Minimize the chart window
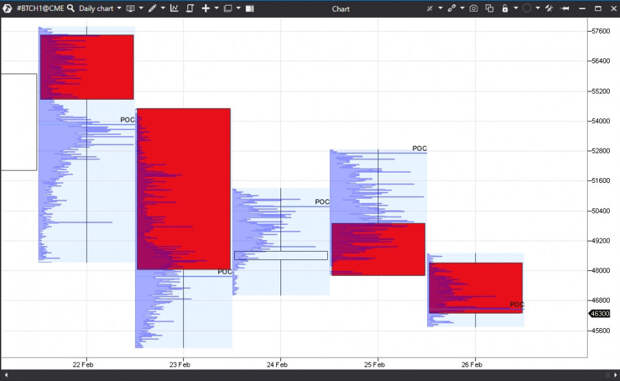 point(582,9)
